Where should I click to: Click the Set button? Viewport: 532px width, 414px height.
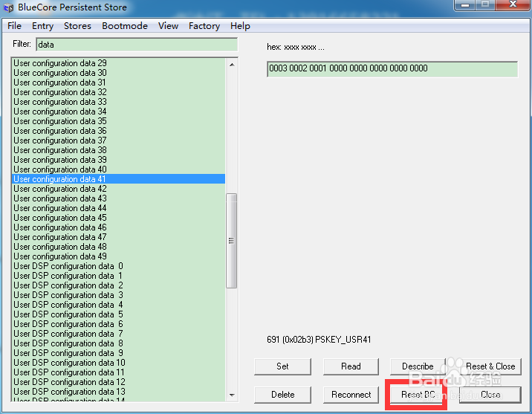pyautogui.click(x=282, y=366)
